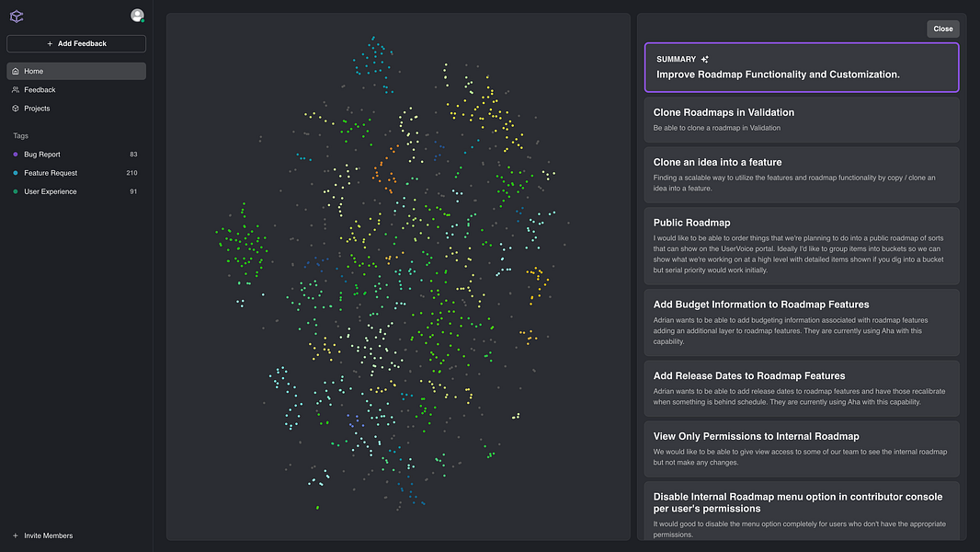Open the user profile avatar

pyautogui.click(x=138, y=15)
